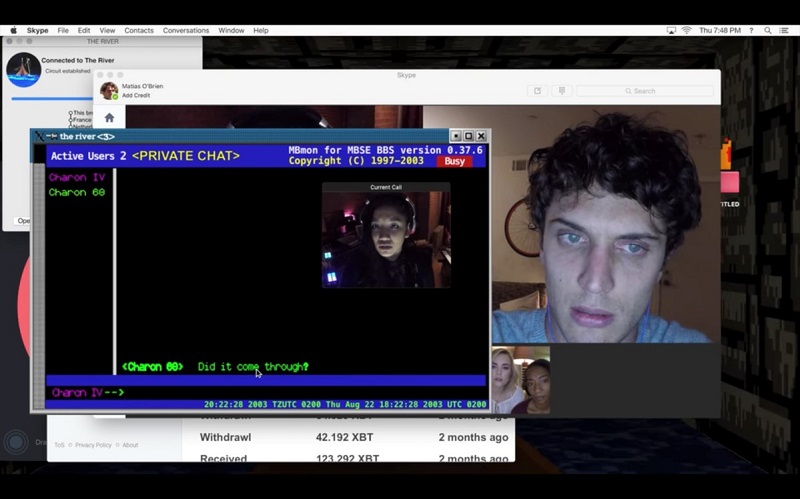Image resolution: width=800 pixels, height=499 pixels.
Task: Click the question mark menu bar icon
Action: 751,30
